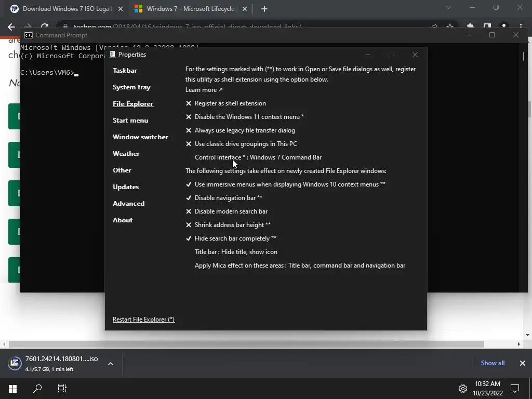Click the Properties window title icon

point(113,54)
